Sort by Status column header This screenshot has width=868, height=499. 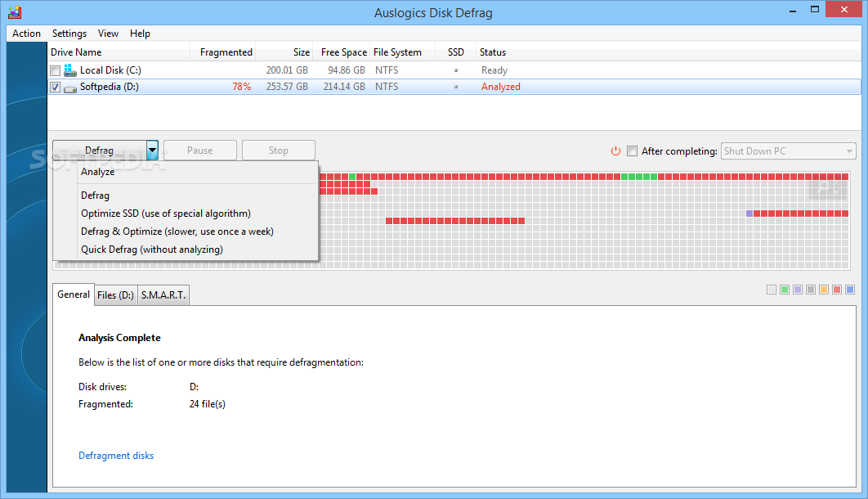click(x=668, y=52)
